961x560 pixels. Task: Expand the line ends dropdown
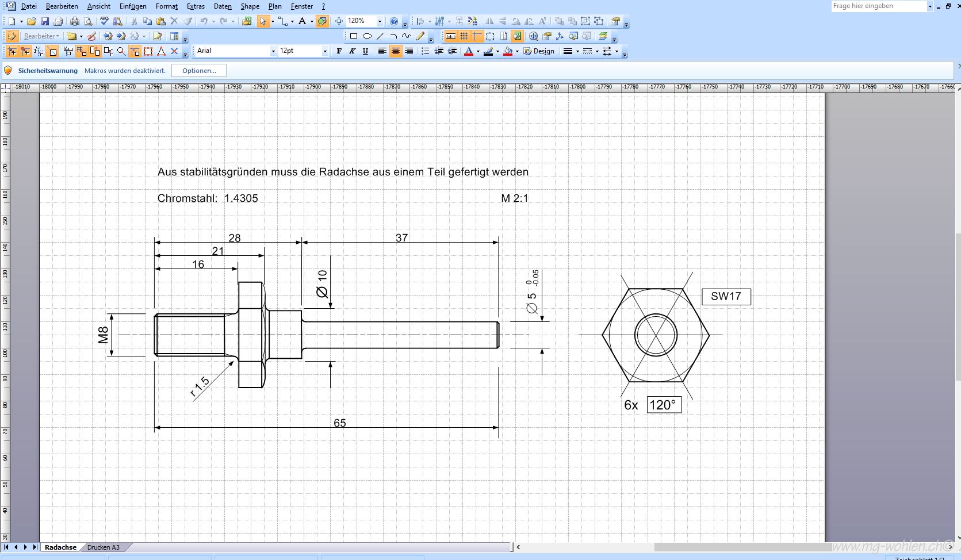point(617,51)
